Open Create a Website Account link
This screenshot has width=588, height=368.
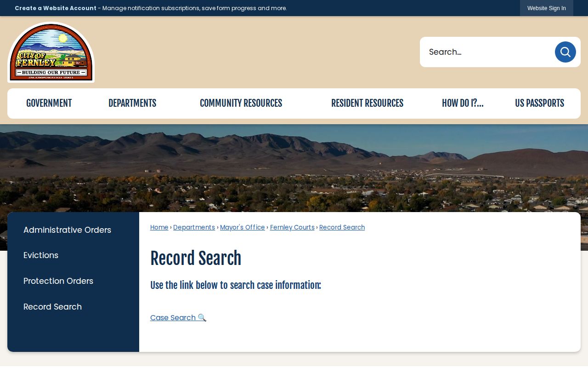(56, 8)
